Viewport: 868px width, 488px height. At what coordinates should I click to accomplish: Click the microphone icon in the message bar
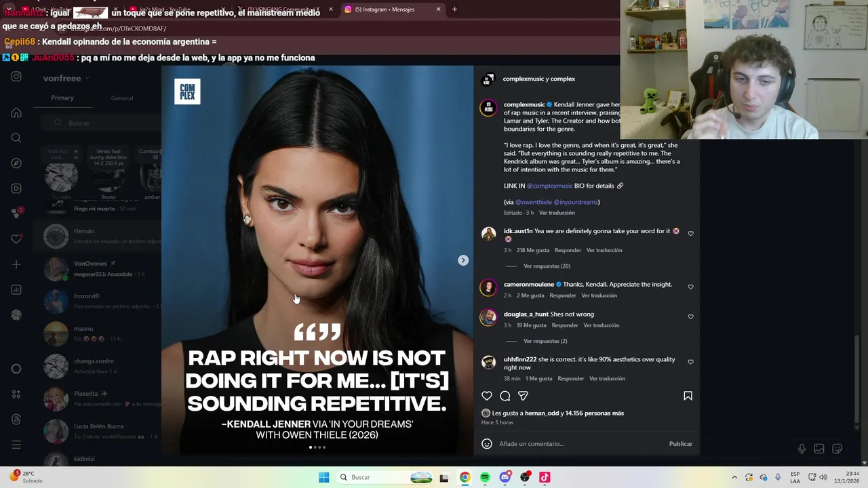802,449
